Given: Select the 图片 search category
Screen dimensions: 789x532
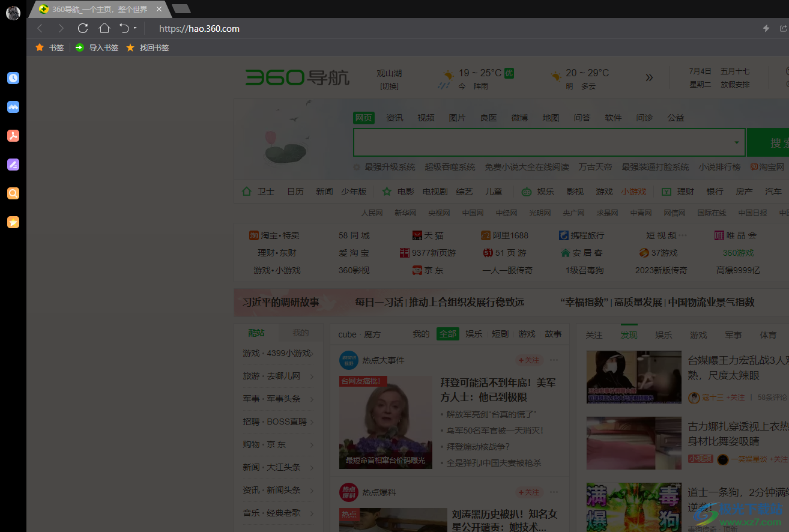Looking at the screenshot, I should pos(457,118).
